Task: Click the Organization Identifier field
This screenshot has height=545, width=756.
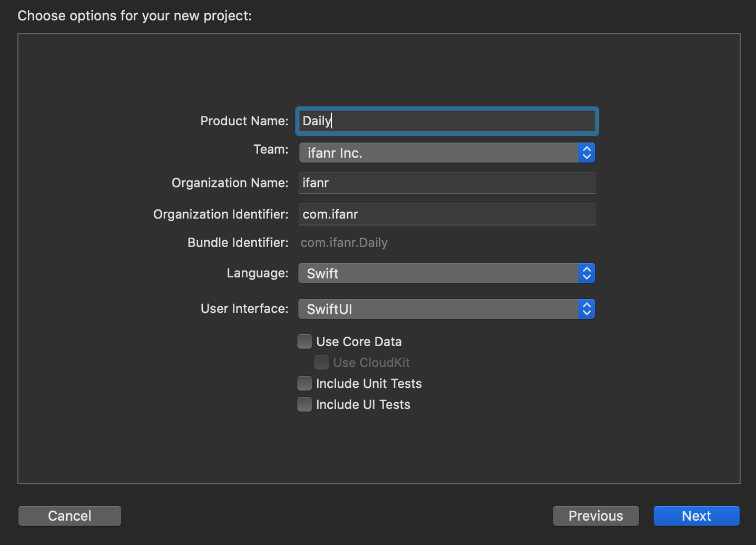Action: pyautogui.click(x=447, y=214)
